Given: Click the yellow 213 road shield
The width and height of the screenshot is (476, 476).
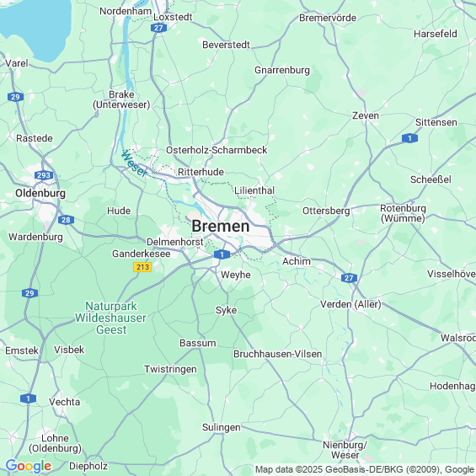Looking at the screenshot, I should coord(142,267).
